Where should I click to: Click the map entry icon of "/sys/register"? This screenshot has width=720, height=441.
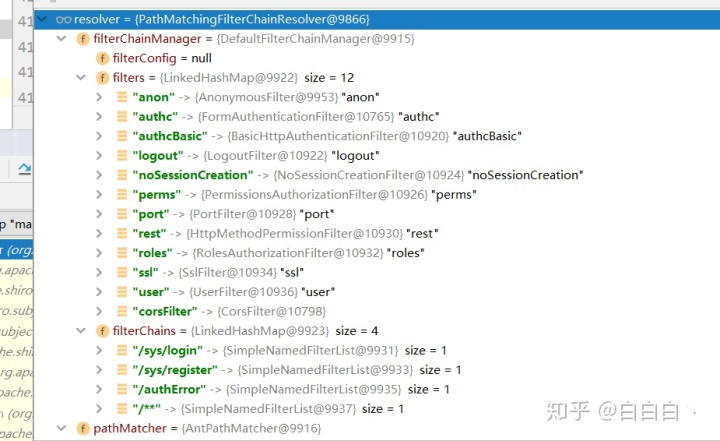(122, 370)
